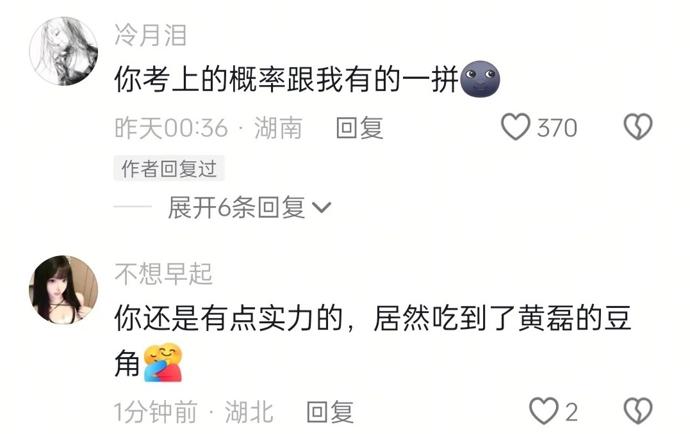Dislike 冷月泪's comment via the broken heart icon
Screen dimensions: 690x434
pyautogui.click(x=638, y=127)
